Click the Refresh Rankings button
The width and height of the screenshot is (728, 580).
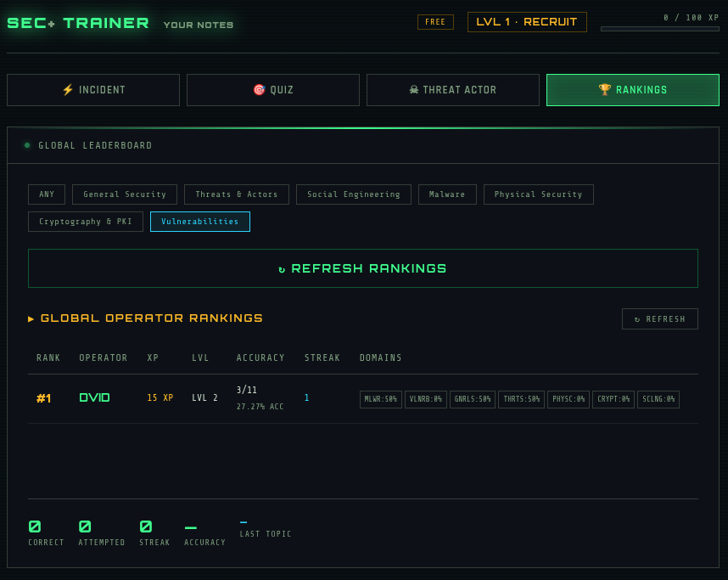pos(363,268)
